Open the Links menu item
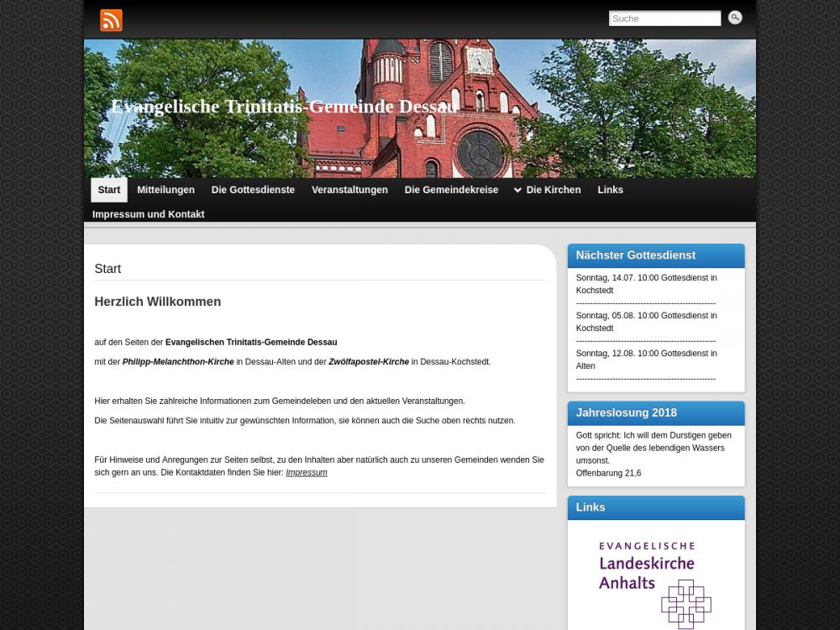 point(610,190)
